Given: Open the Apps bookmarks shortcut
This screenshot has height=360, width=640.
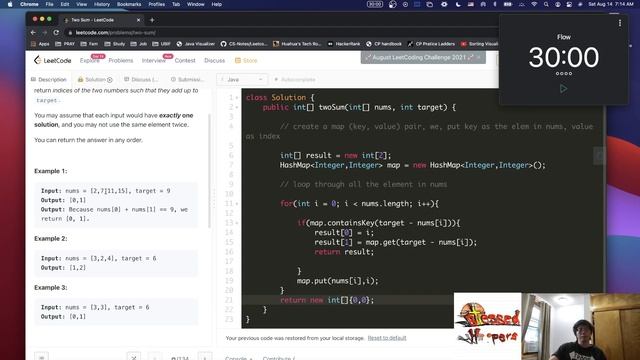Looking at the screenshot, I should point(40,44).
